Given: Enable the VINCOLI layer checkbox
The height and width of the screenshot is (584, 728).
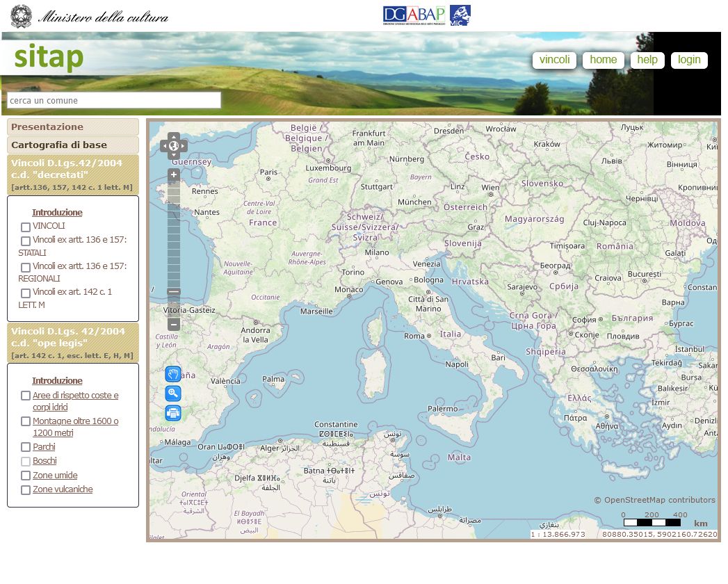Looking at the screenshot, I should [x=26, y=227].
